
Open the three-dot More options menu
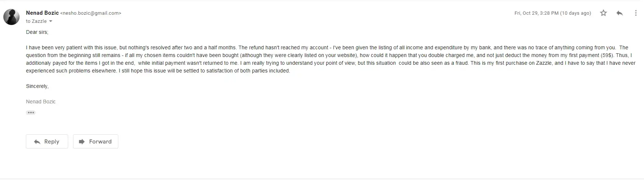point(636,13)
